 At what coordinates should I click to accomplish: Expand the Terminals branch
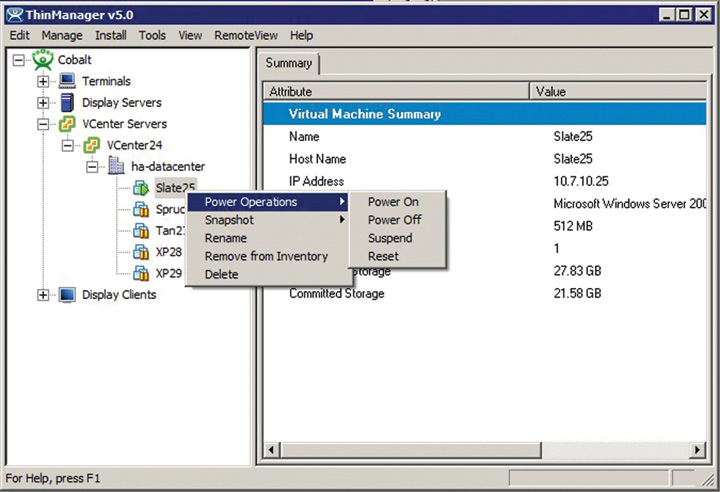(43, 81)
